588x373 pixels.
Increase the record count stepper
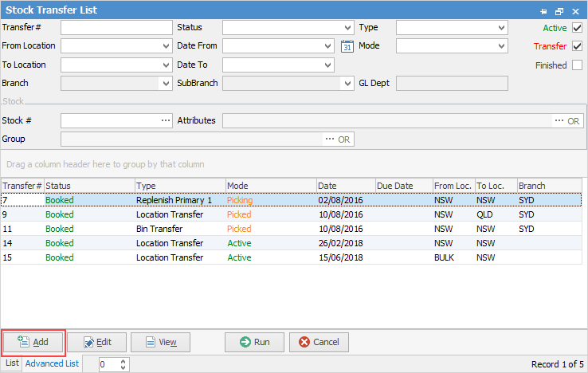(123, 361)
